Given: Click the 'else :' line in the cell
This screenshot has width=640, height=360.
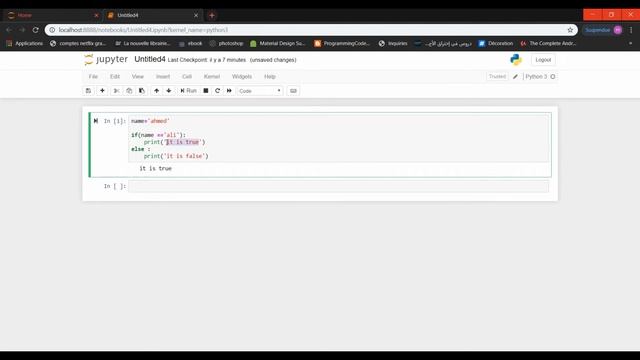Looking at the screenshot, I should click(141, 149).
